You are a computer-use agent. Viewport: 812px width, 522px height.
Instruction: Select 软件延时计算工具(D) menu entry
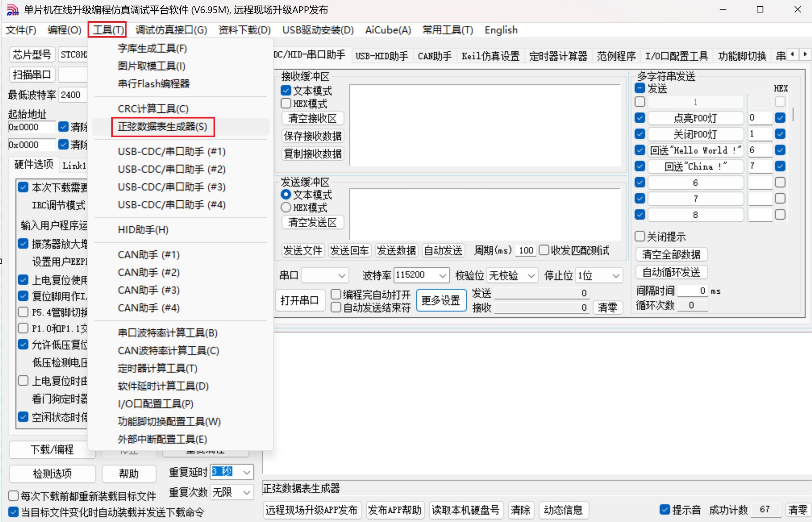pyautogui.click(x=163, y=386)
